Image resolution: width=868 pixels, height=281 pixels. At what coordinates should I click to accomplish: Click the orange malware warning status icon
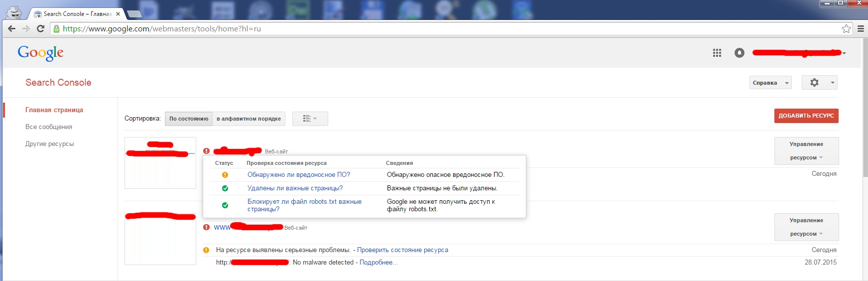click(225, 175)
